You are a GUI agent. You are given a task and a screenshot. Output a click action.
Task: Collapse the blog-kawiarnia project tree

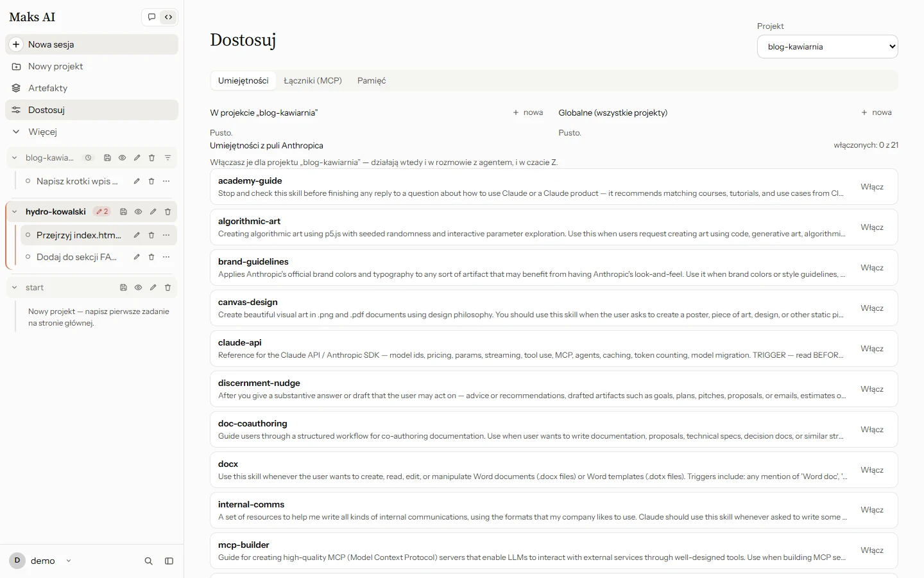(x=15, y=158)
